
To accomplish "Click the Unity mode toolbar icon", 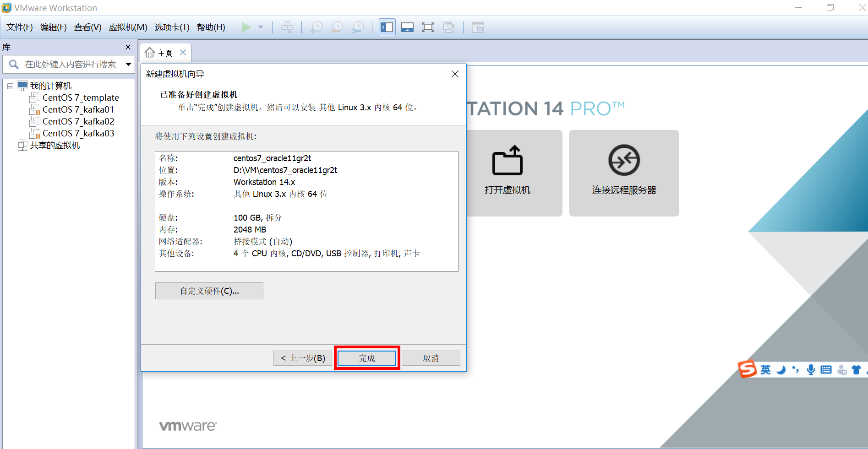I will [x=449, y=27].
